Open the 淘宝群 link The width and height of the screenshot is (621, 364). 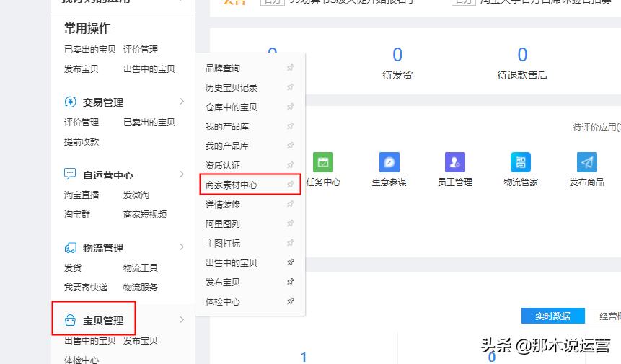click(77, 215)
